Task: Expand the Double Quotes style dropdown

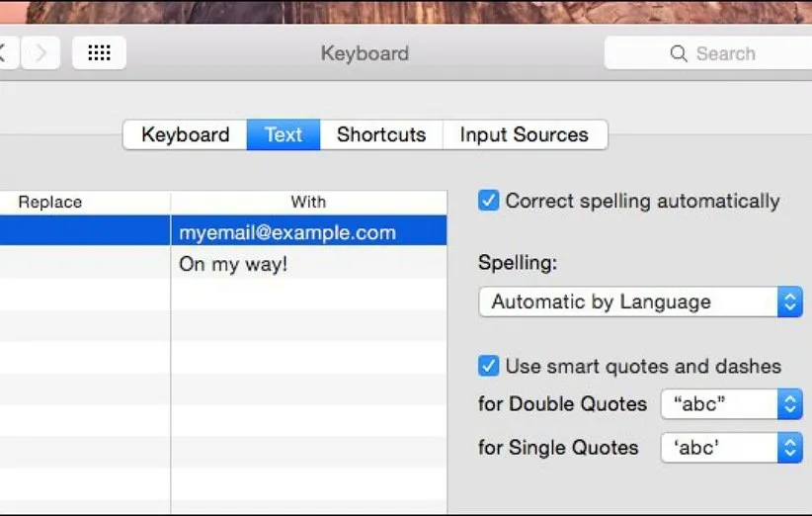Action: pyautogui.click(x=731, y=403)
